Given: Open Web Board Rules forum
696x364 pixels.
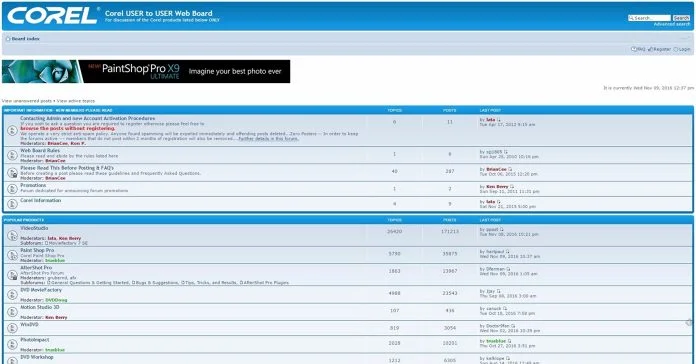Looking at the screenshot, I should (40, 150).
